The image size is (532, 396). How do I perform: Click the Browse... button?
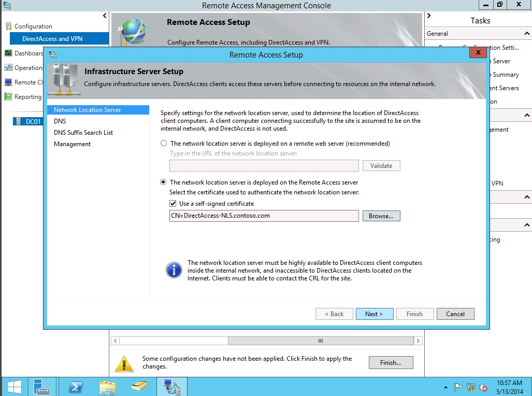pos(381,216)
